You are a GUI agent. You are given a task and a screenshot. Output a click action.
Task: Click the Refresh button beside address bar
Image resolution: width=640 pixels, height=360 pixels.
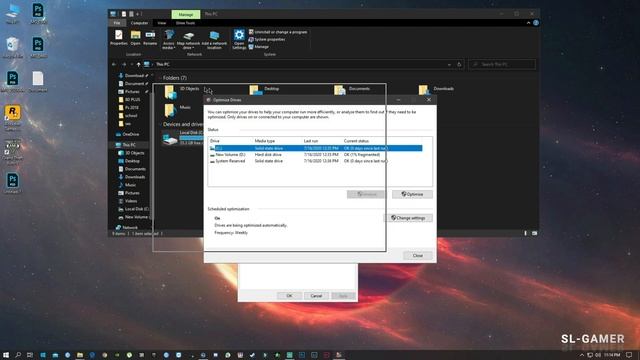point(459,64)
